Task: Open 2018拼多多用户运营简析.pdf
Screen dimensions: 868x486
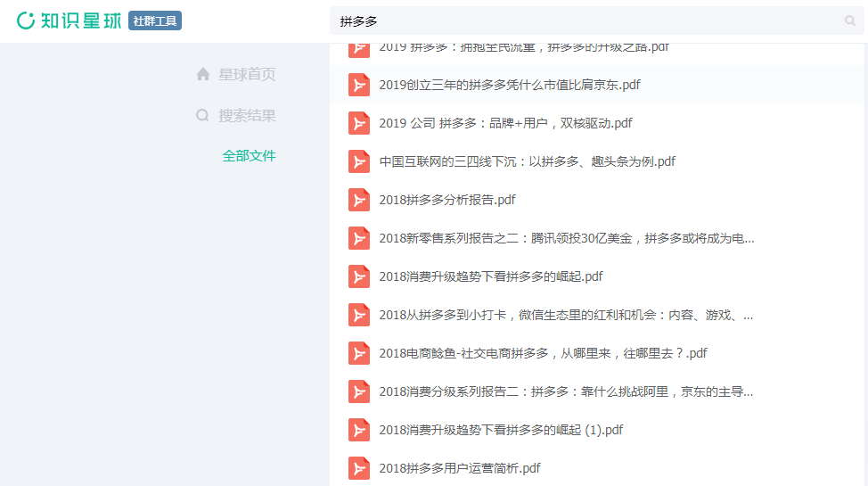Action: click(460, 468)
